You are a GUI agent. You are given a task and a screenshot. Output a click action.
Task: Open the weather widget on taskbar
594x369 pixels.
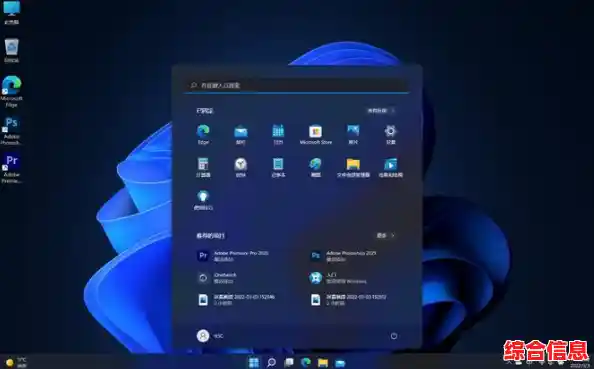pyautogui.click(x=16, y=362)
